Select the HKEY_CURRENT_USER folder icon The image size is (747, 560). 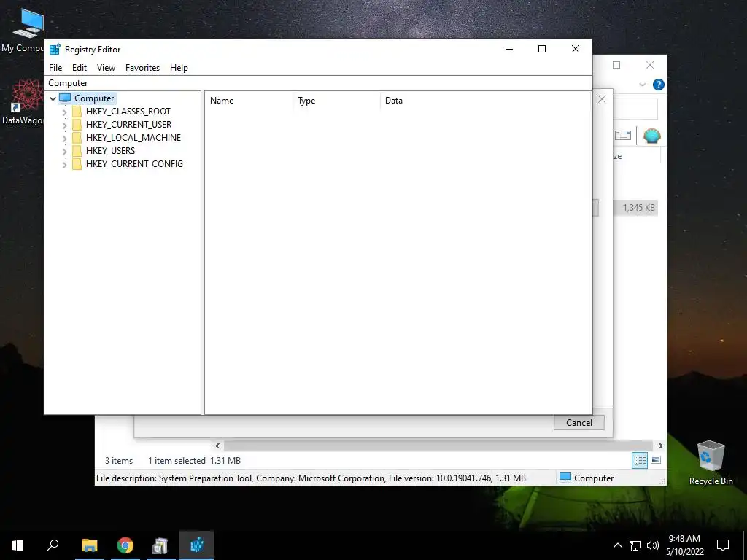(x=77, y=124)
